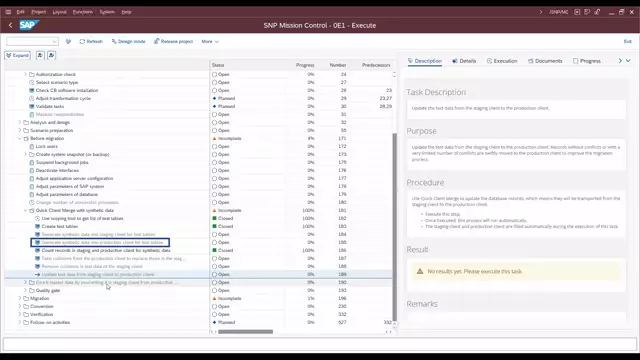Image resolution: width=640 pixels, height=360 pixels.
Task: Click the first user icon next to Expand
Action: point(40,55)
